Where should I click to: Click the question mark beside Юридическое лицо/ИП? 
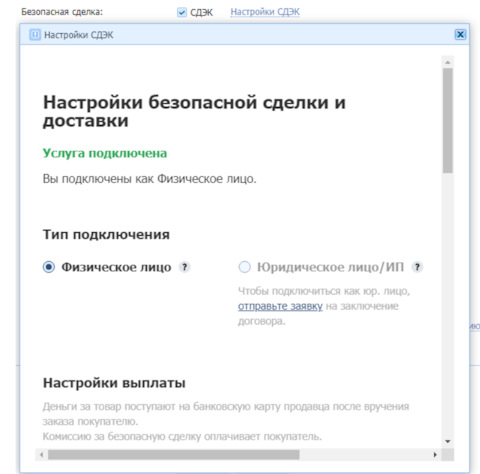(x=417, y=267)
